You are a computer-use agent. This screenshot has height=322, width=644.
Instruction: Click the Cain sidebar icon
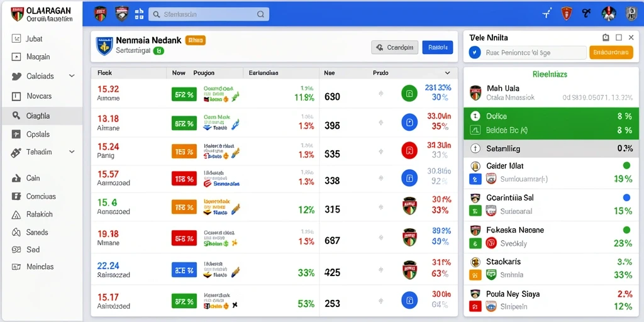coord(16,178)
